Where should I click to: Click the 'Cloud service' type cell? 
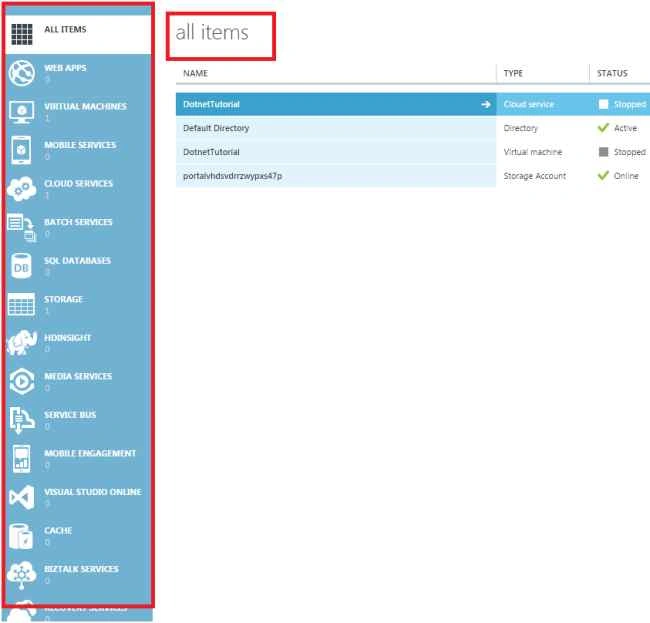[x=529, y=104]
